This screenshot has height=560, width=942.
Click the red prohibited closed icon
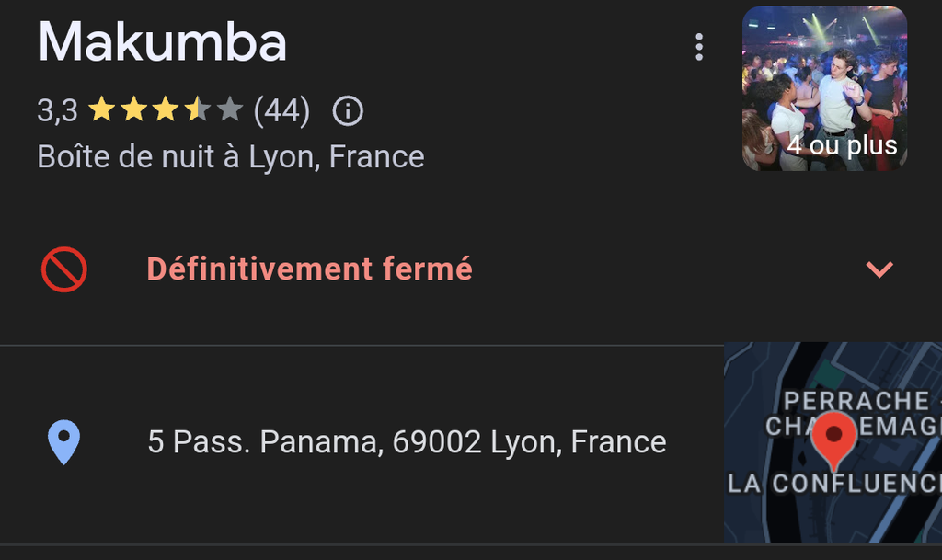click(64, 270)
